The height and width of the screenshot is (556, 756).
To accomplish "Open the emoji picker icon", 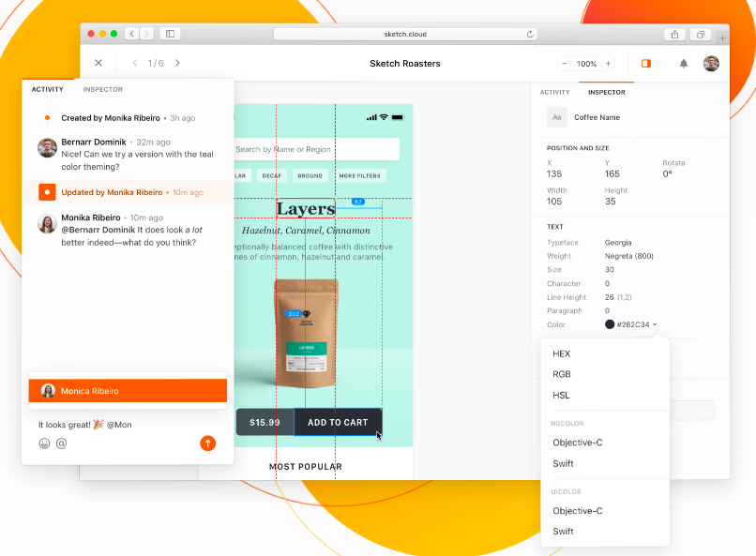I will coord(44,443).
